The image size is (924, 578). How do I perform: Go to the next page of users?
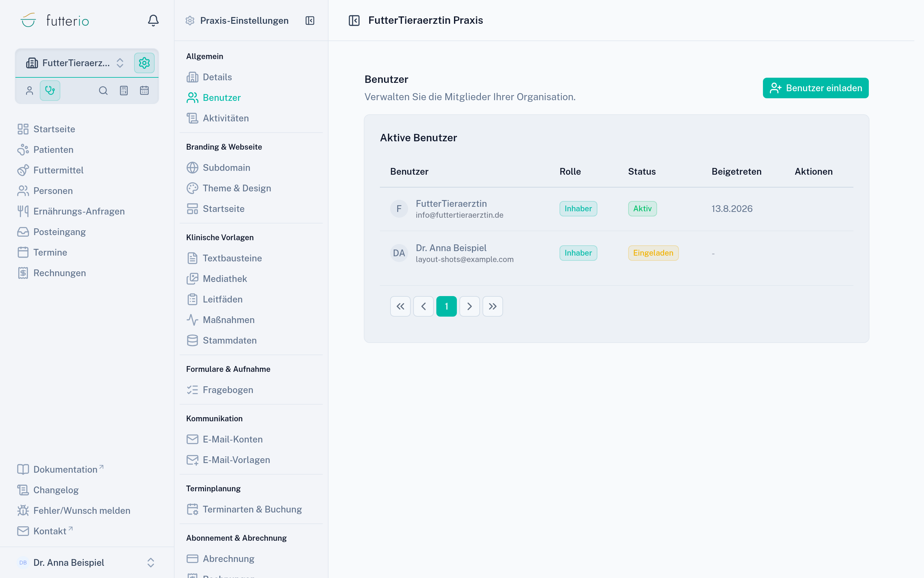[470, 306]
